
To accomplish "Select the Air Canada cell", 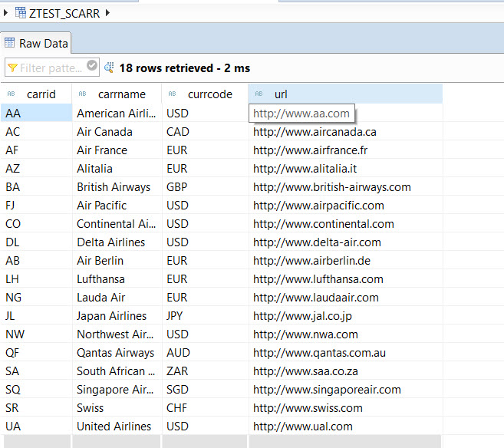I will [x=117, y=131].
